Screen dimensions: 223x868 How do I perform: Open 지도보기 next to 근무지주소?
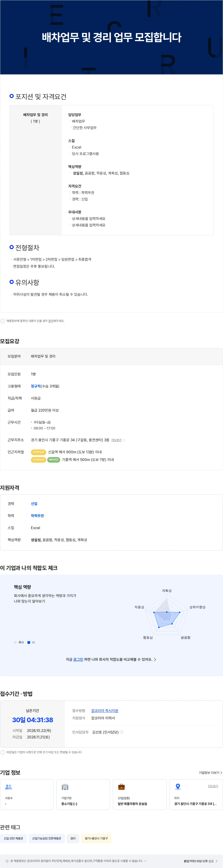(116, 440)
